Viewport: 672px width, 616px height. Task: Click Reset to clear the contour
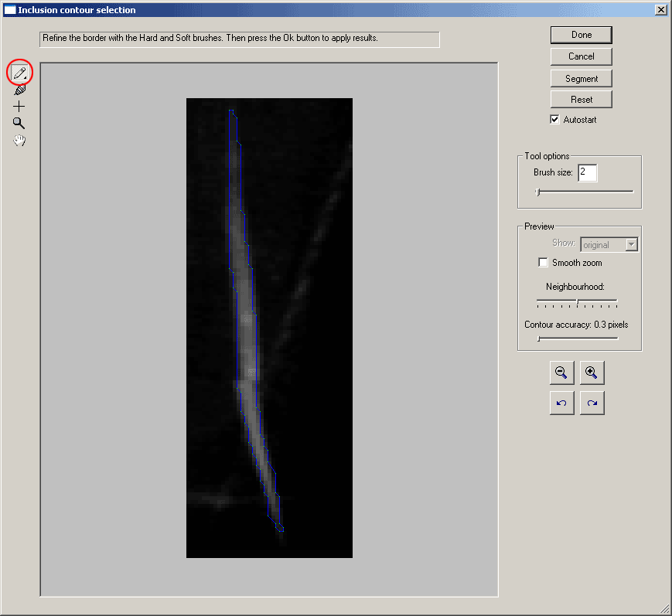[x=582, y=99]
